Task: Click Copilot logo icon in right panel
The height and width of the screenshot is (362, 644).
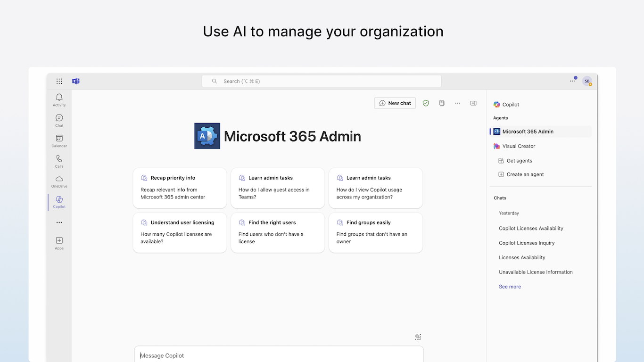Action: point(496,105)
